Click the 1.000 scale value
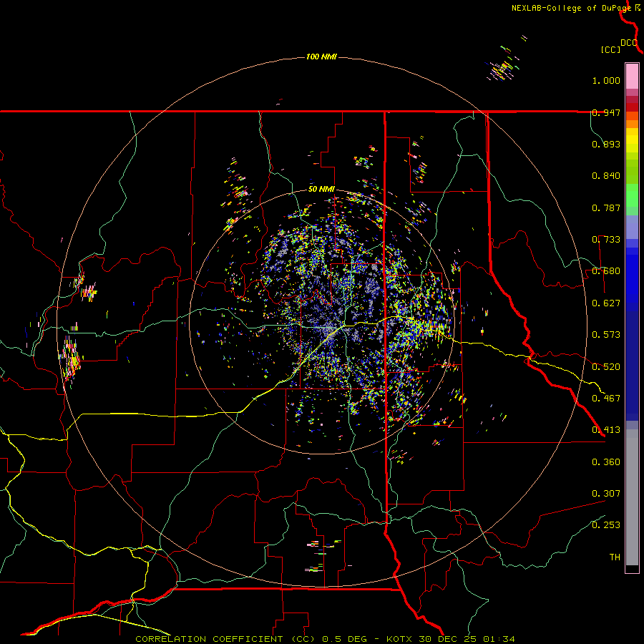 [x=606, y=80]
